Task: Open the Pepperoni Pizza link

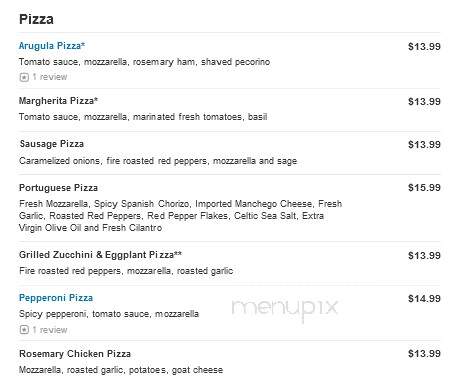Action: [56, 298]
